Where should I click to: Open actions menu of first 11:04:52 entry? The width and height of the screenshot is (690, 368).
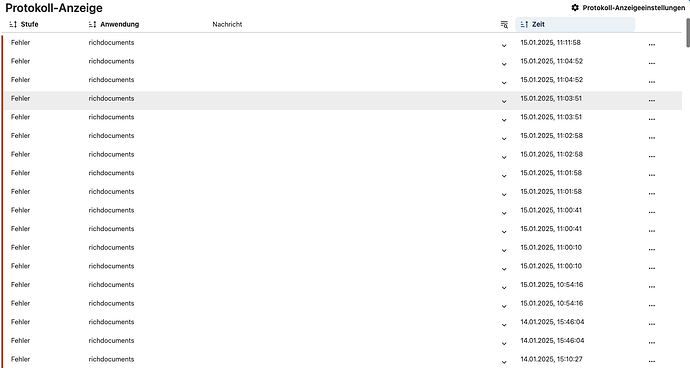click(652, 63)
